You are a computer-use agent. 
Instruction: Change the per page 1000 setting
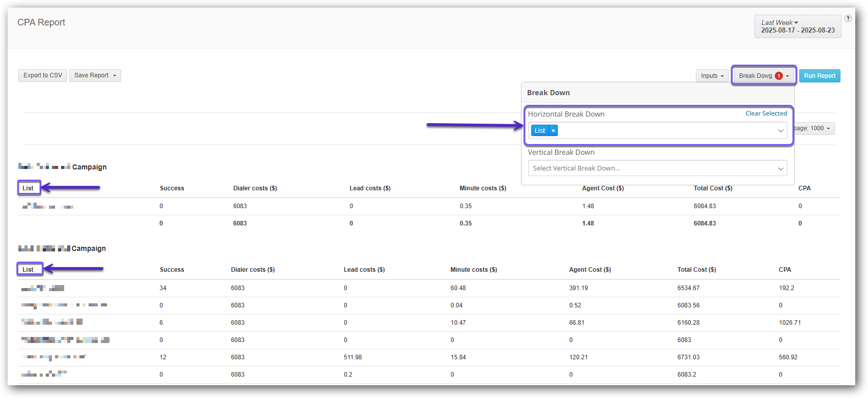point(814,128)
